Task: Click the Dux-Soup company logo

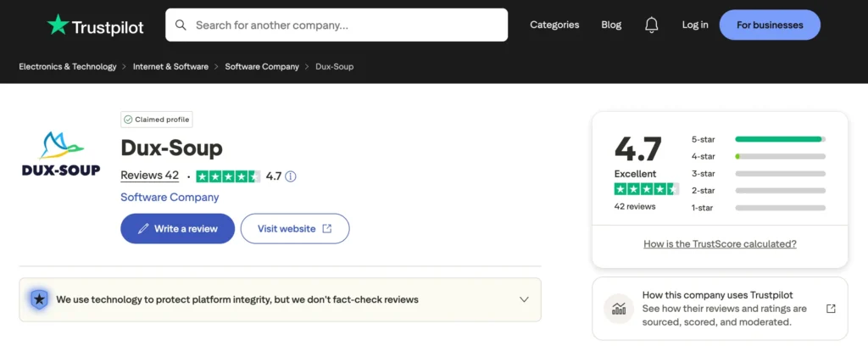Action: pos(61,153)
